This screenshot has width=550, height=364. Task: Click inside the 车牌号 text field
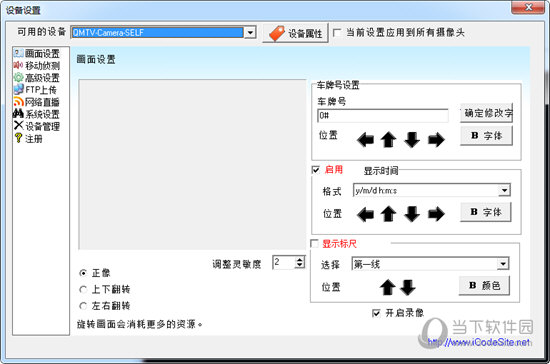click(383, 115)
